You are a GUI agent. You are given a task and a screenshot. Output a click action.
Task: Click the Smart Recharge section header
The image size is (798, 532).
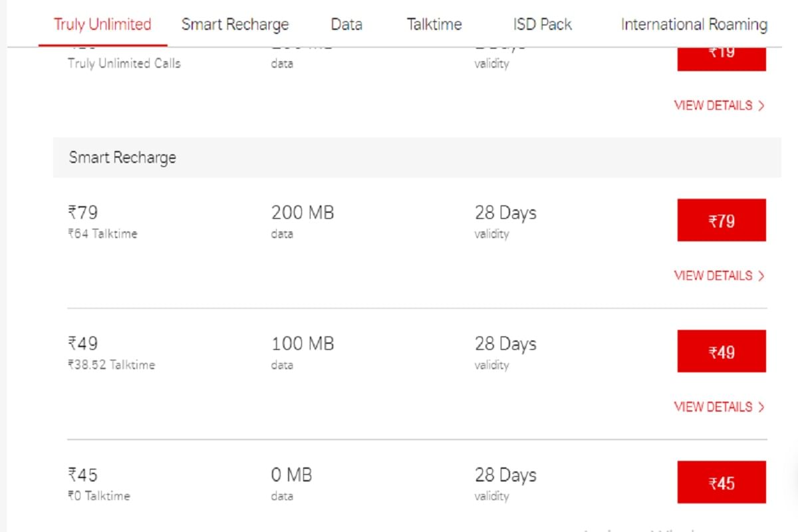[122, 158]
